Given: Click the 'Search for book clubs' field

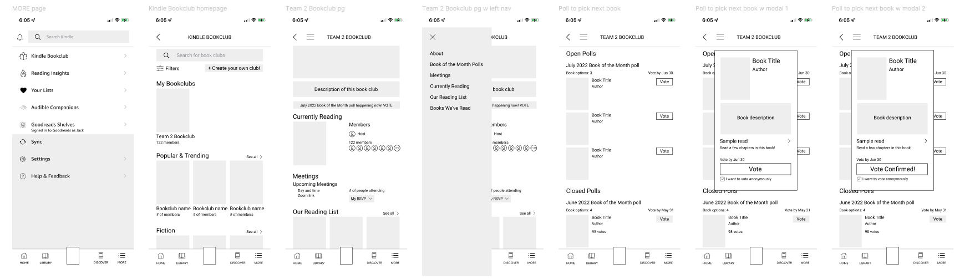Looking at the screenshot, I should (x=210, y=55).
